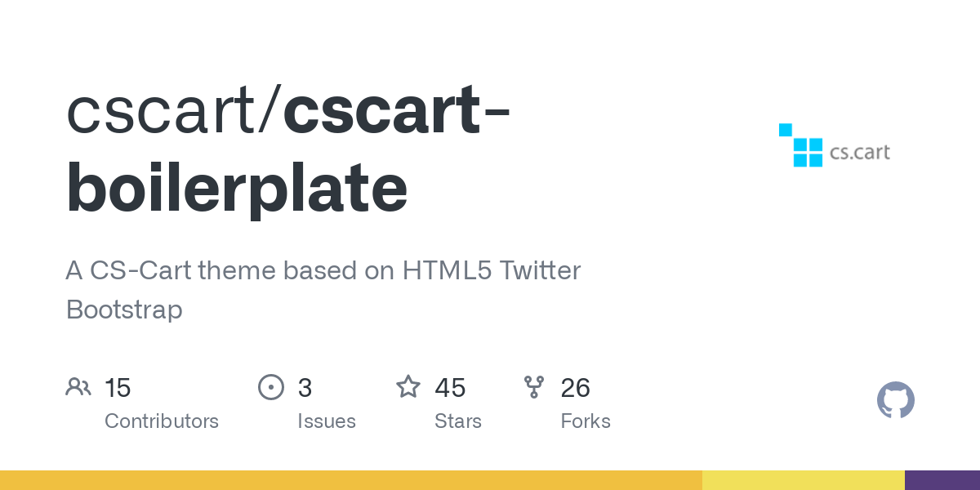The width and height of the screenshot is (980, 490).
Task: Click the stars icon
Action: 408,386
